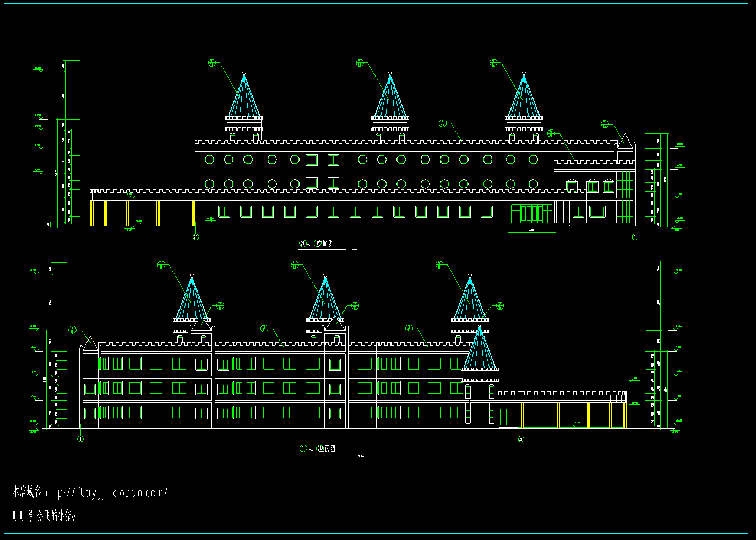
Task: Click leader callout bubble for upper elevation's left spire
Action: (212, 63)
